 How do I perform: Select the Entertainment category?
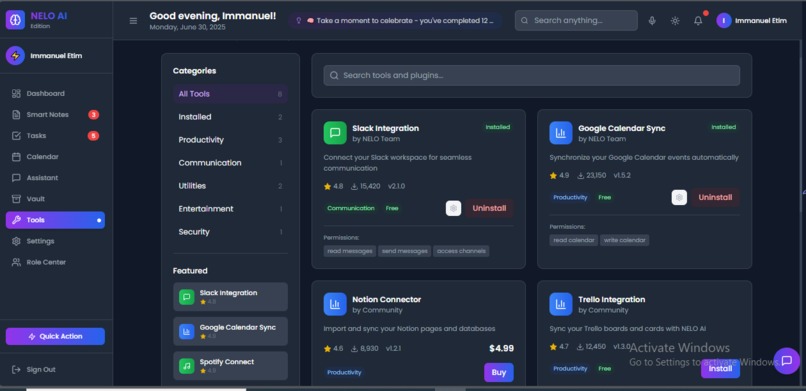click(x=230, y=209)
